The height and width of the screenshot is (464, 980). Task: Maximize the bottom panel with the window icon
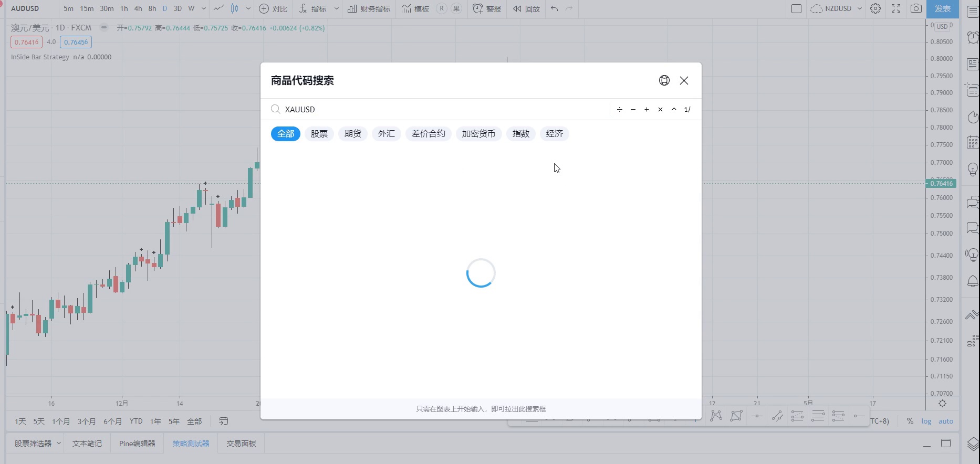(x=946, y=444)
